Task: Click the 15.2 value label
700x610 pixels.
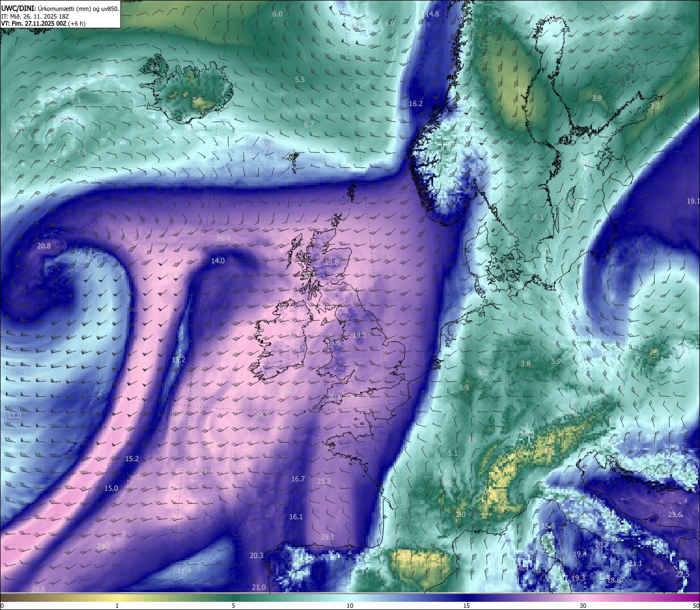Action: 132,458
